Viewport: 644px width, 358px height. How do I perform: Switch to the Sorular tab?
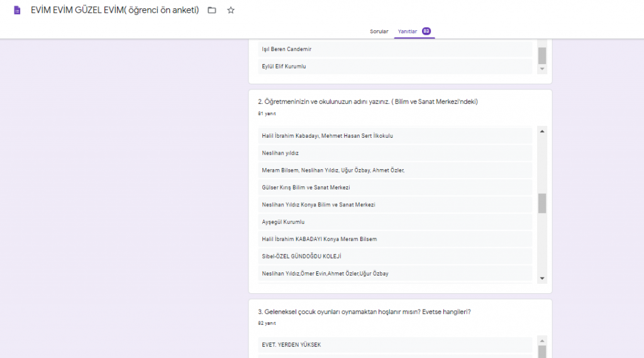(379, 31)
